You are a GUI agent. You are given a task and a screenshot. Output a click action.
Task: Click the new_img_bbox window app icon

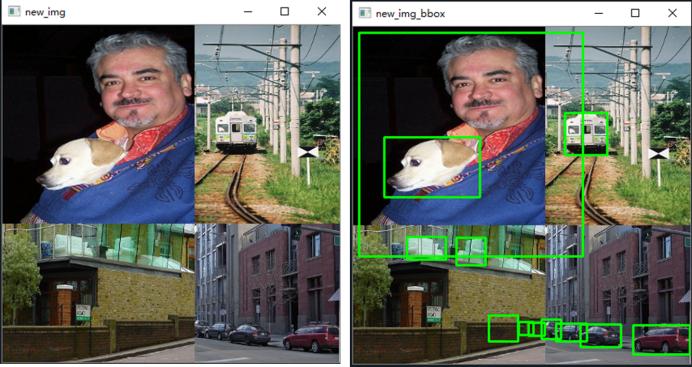click(x=365, y=13)
